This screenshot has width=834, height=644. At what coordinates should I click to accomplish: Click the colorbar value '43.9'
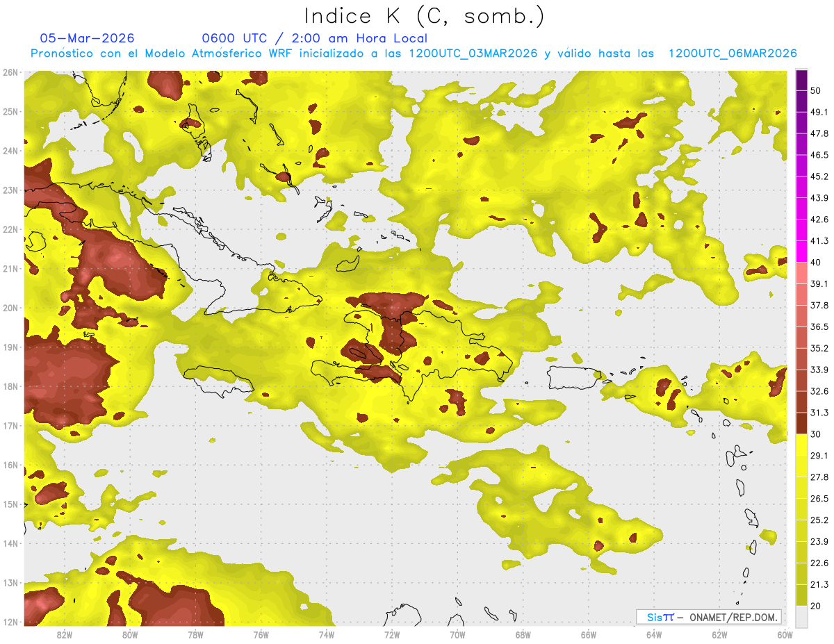819,198
